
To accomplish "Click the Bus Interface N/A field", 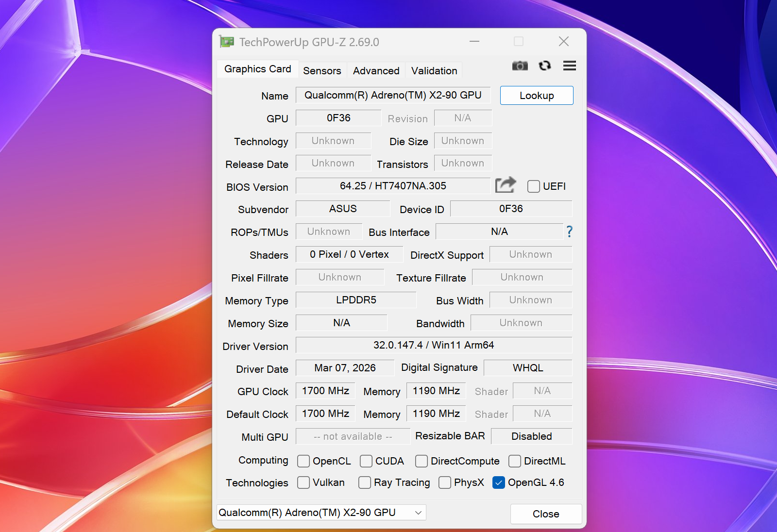I will point(499,232).
